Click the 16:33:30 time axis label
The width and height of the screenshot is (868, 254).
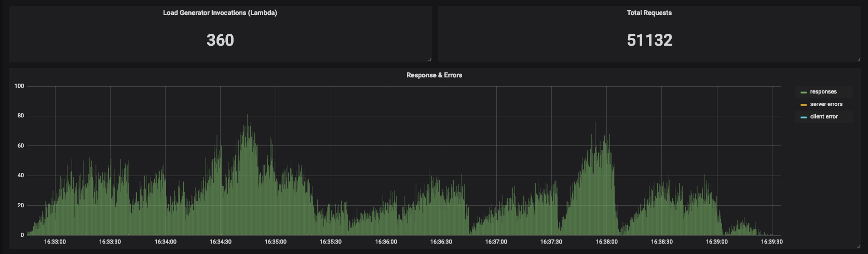[x=110, y=242]
